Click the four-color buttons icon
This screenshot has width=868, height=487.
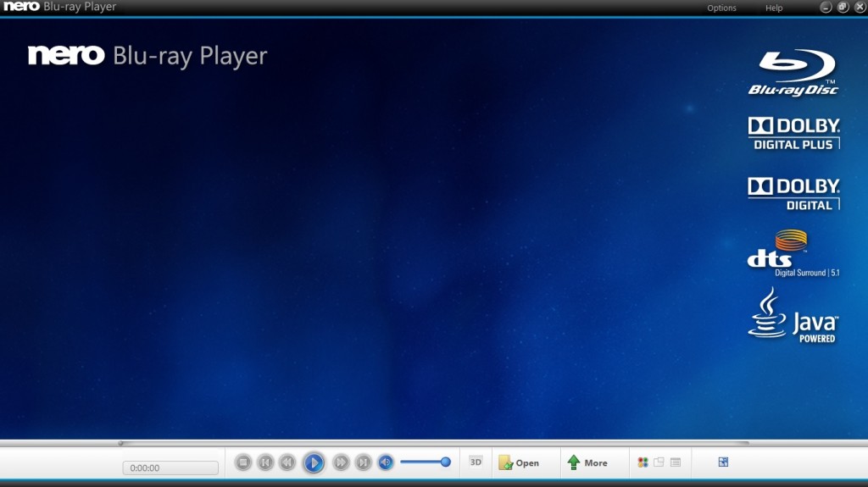click(x=643, y=462)
